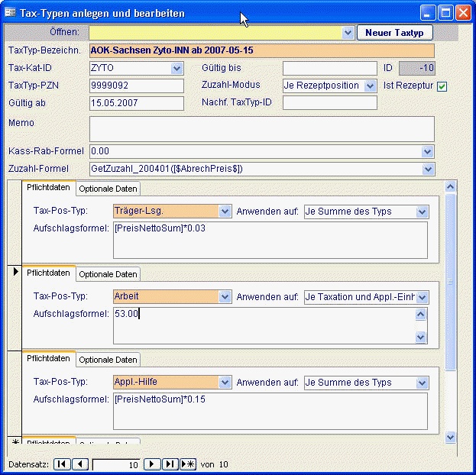Minimize the Tax-Typen window
This screenshot has width=476, height=475.
428,13
